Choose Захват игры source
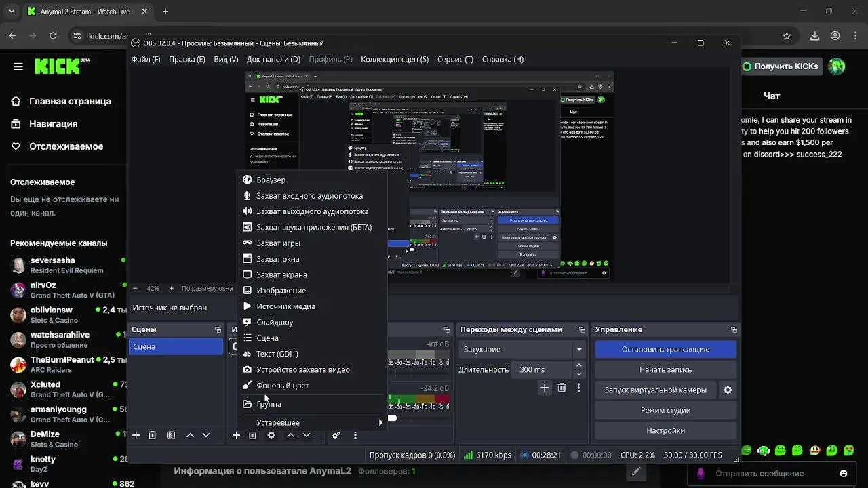This screenshot has width=868, height=488. pos(313,243)
